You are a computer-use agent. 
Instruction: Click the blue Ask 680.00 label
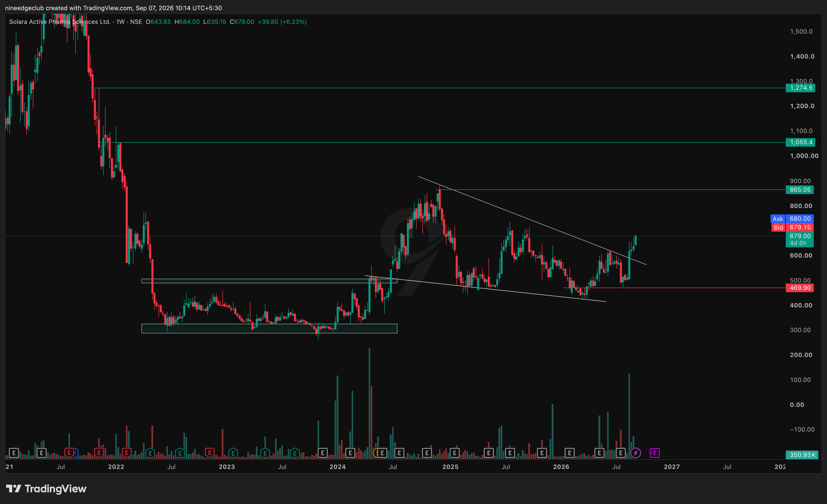[x=792, y=219]
